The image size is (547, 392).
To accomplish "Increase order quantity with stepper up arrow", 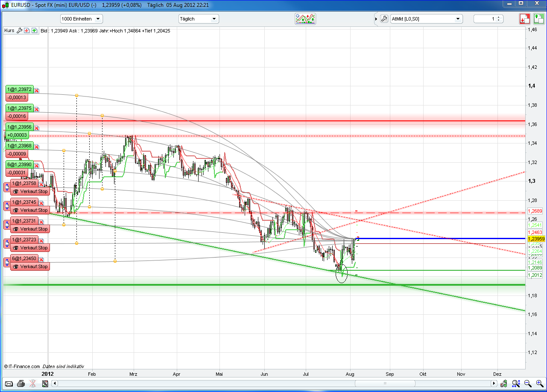I will [499, 17].
